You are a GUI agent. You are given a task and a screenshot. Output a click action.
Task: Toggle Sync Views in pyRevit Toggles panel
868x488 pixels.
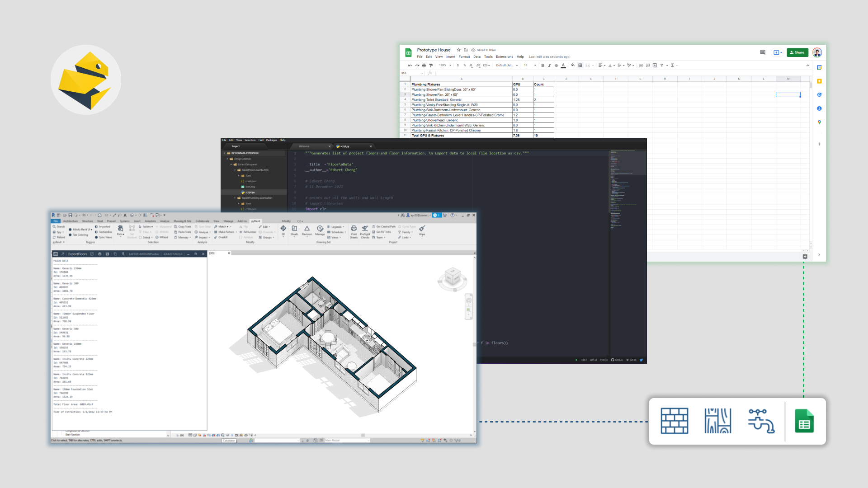click(104, 237)
